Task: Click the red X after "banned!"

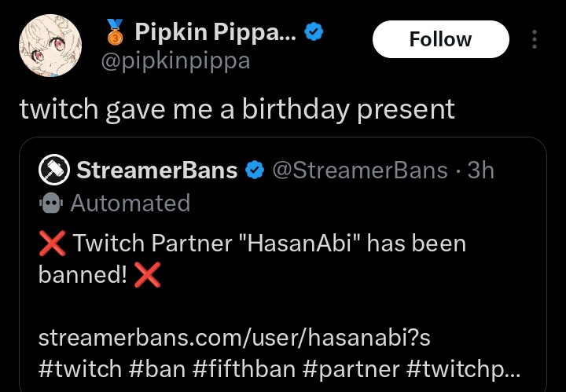Action: pyautogui.click(x=148, y=274)
